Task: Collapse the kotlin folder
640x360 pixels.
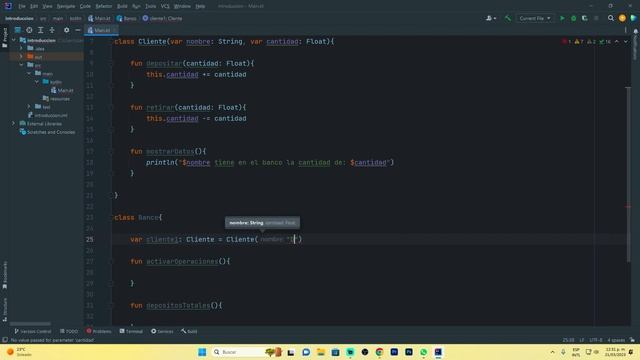Action: [37, 82]
